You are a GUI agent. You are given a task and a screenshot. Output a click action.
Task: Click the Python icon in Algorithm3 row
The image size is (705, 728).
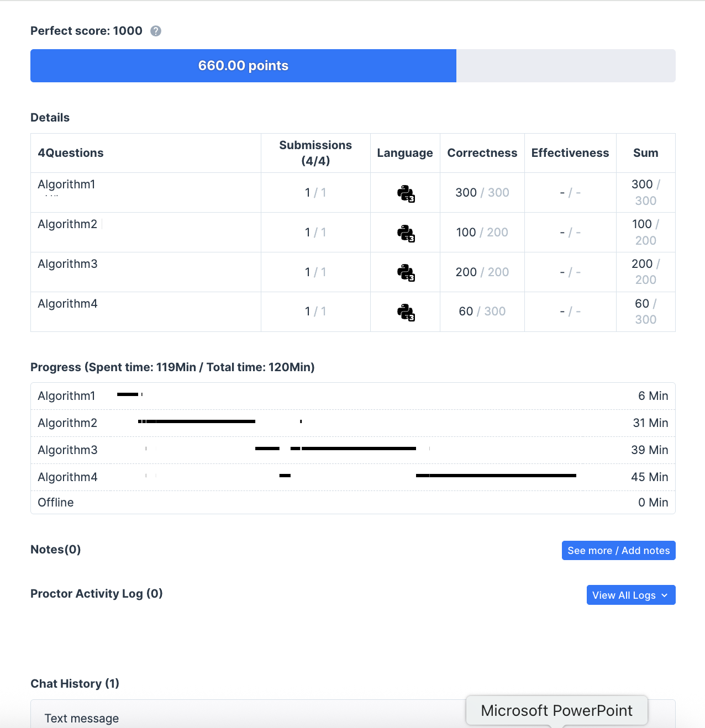(406, 272)
